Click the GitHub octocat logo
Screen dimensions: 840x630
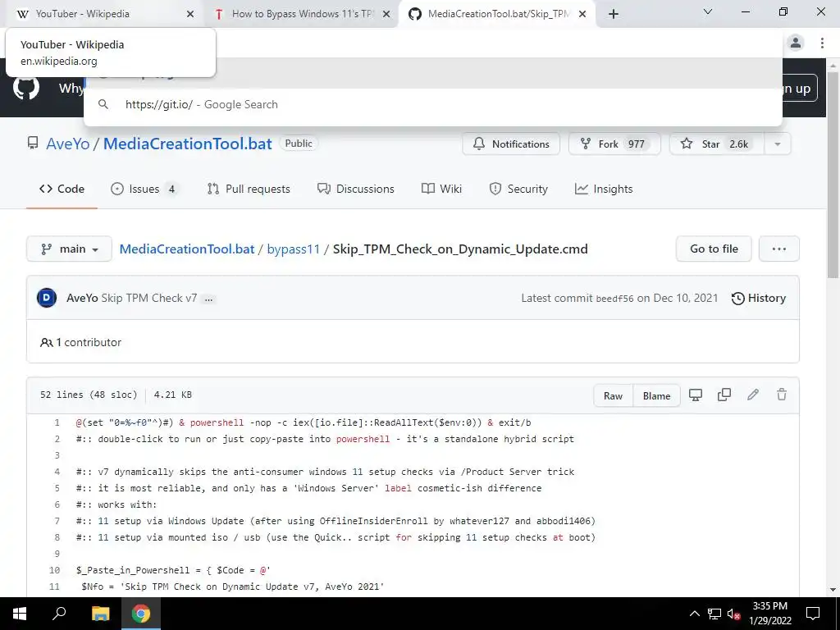pyautogui.click(x=25, y=88)
